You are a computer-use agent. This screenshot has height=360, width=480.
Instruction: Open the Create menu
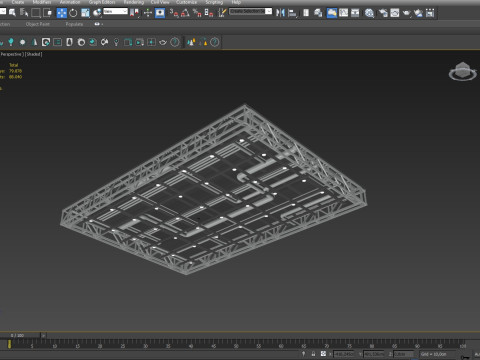[18, 2]
